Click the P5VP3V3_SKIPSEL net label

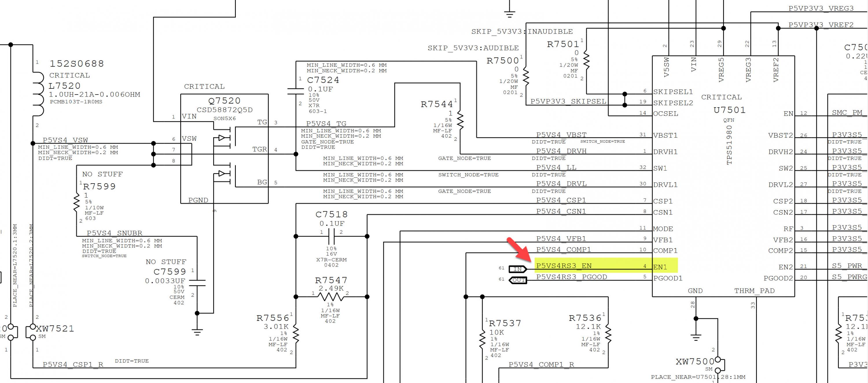(568, 101)
